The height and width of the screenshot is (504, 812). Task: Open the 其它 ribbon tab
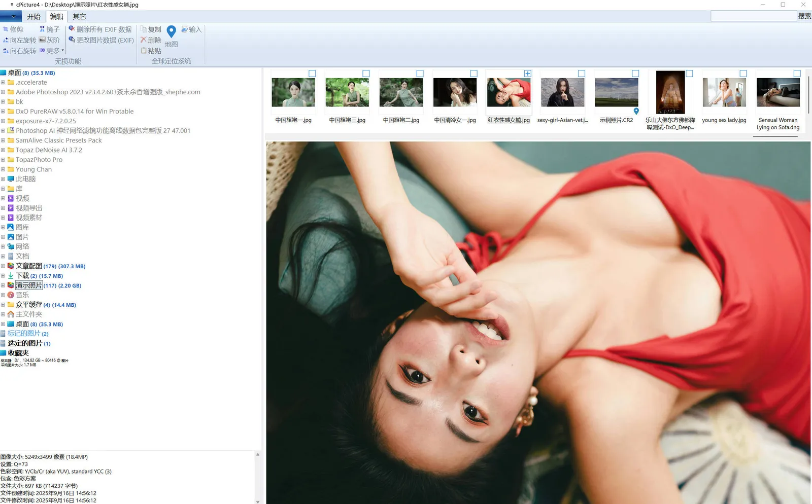click(x=79, y=17)
